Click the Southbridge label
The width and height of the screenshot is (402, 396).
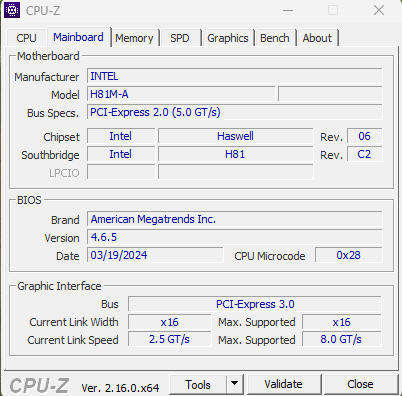pyautogui.click(x=50, y=155)
